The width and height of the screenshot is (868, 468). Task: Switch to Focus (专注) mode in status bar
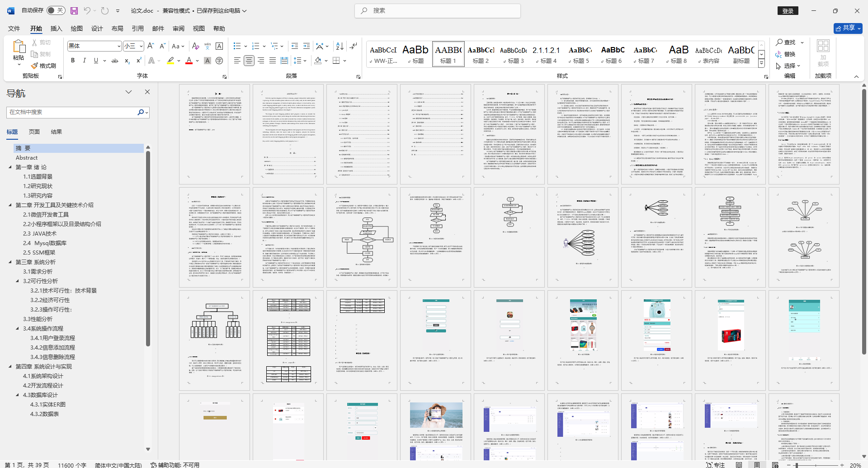point(716,465)
